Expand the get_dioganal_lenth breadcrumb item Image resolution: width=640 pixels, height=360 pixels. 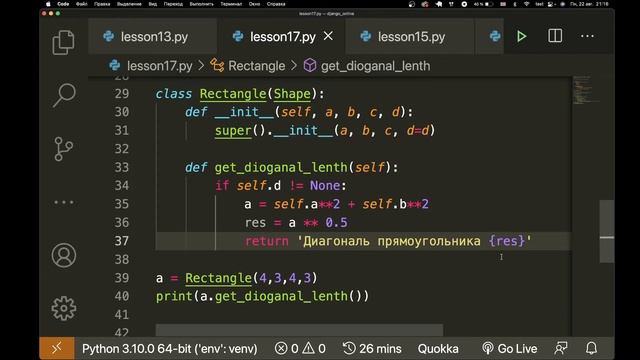tap(367, 66)
